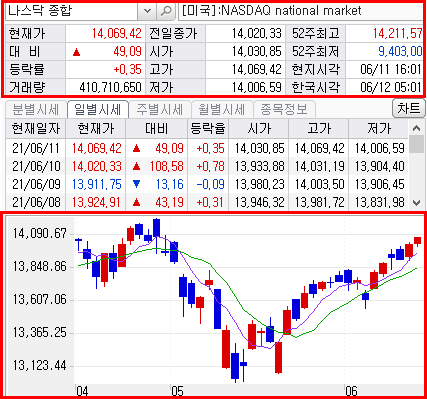The height and width of the screenshot is (399, 427).
Task: Switch to the 분별시세 tab
Action: pos(35,109)
